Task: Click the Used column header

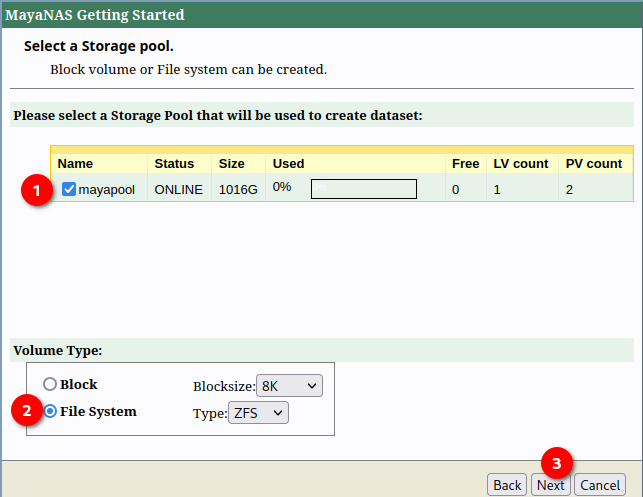Action: 289,163
